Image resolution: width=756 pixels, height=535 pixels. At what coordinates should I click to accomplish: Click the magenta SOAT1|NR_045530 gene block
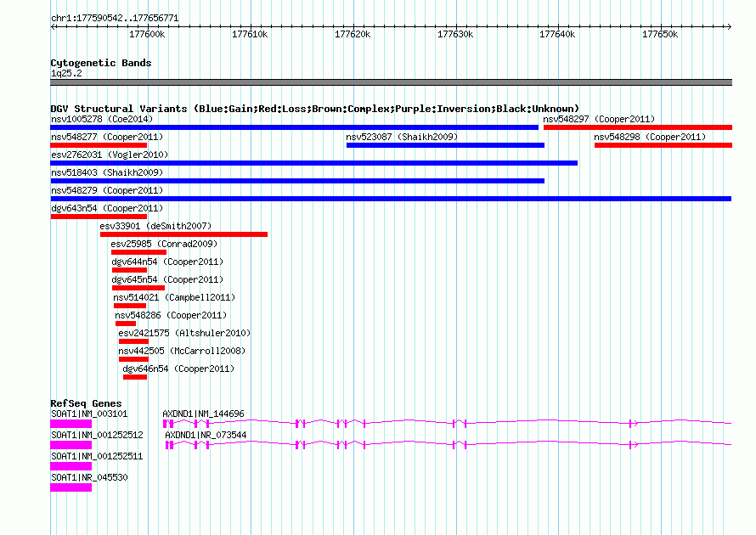pyautogui.click(x=71, y=487)
